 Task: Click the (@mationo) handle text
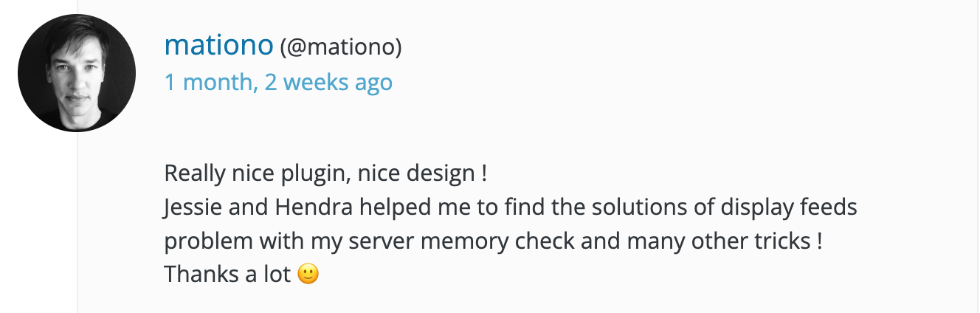tap(341, 47)
